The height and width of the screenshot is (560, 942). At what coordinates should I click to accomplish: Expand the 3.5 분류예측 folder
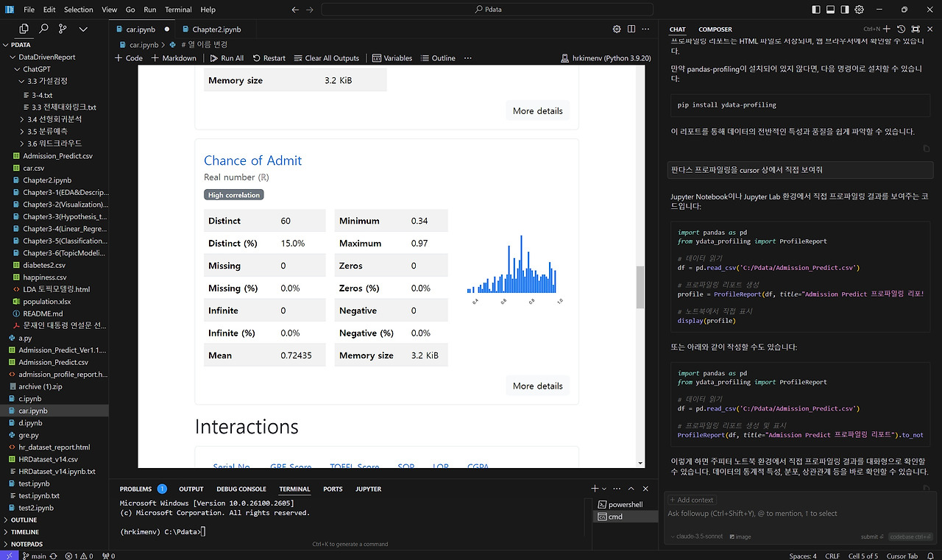(x=54, y=131)
